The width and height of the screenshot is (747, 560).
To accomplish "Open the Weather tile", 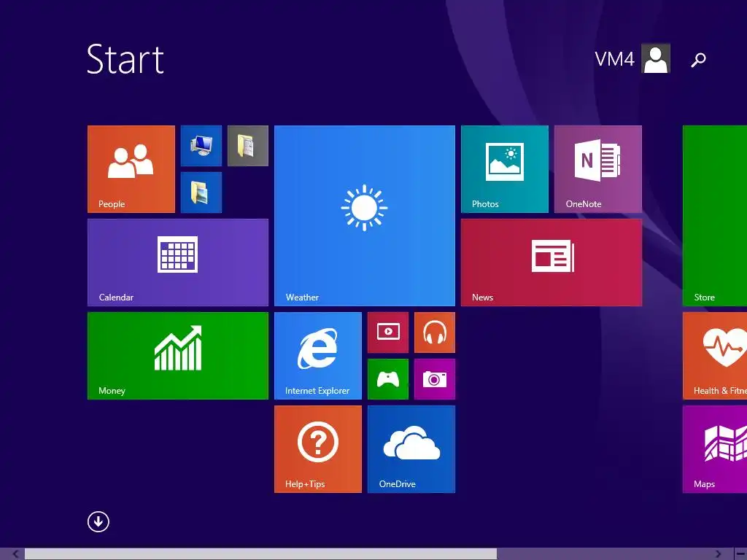I will (365, 216).
